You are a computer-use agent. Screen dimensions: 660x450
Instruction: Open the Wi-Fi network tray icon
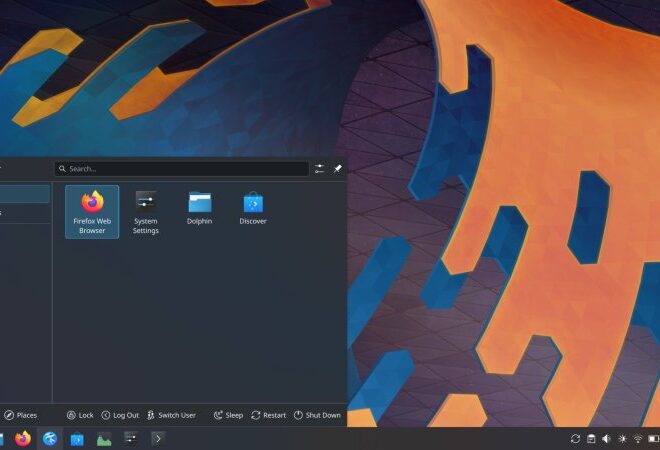point(638,439)
